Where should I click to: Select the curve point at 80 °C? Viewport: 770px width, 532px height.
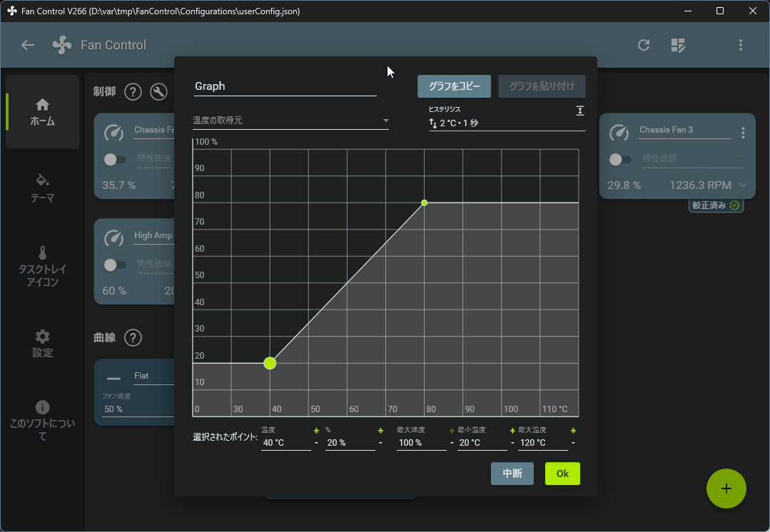click(x=425, y=203)
